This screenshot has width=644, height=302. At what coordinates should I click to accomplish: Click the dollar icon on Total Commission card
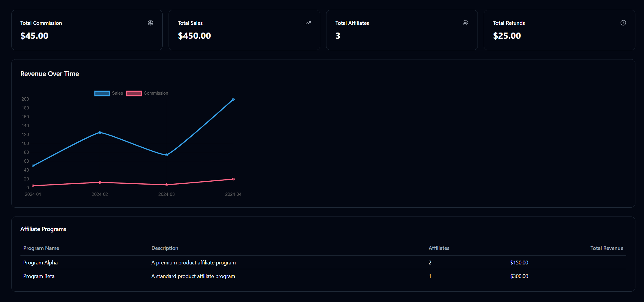tap(150, 23)
